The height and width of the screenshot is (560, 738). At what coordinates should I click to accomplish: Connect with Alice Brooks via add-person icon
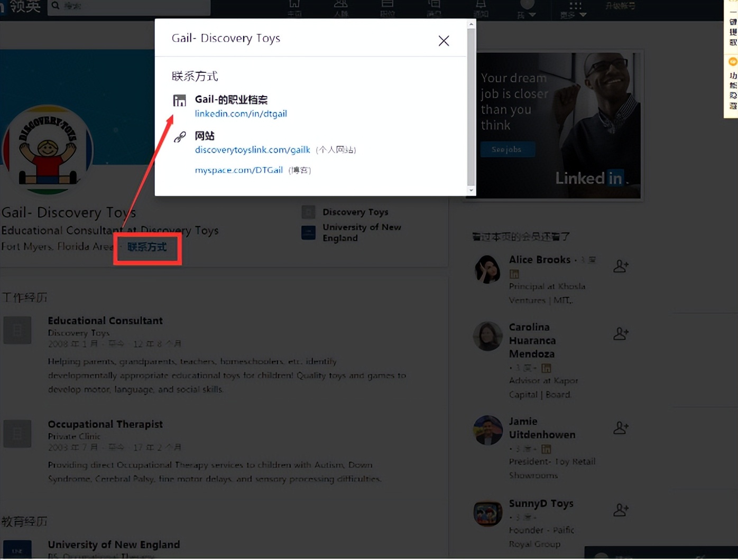(x=621, y=266)
